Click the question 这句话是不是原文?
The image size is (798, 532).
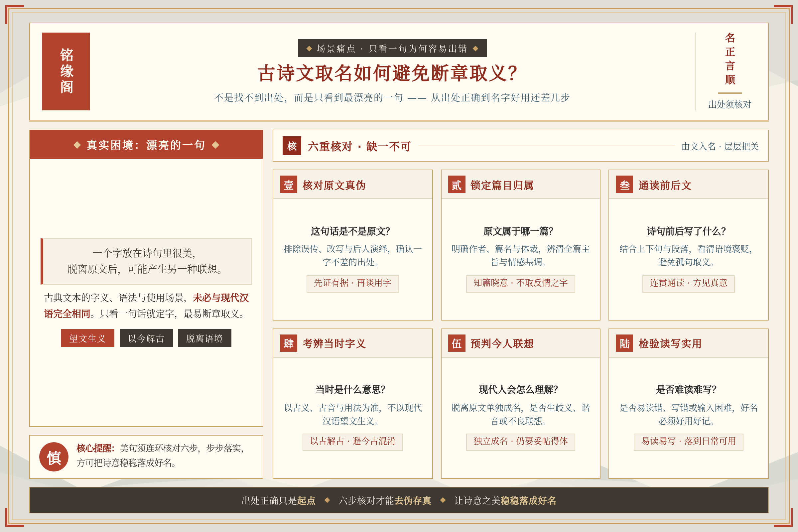tap(350, 231)
